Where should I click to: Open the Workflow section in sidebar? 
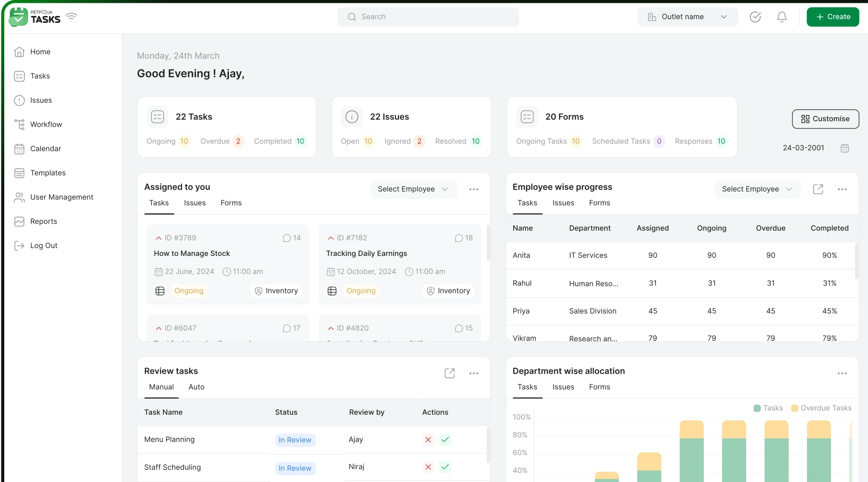coord(46,124)
